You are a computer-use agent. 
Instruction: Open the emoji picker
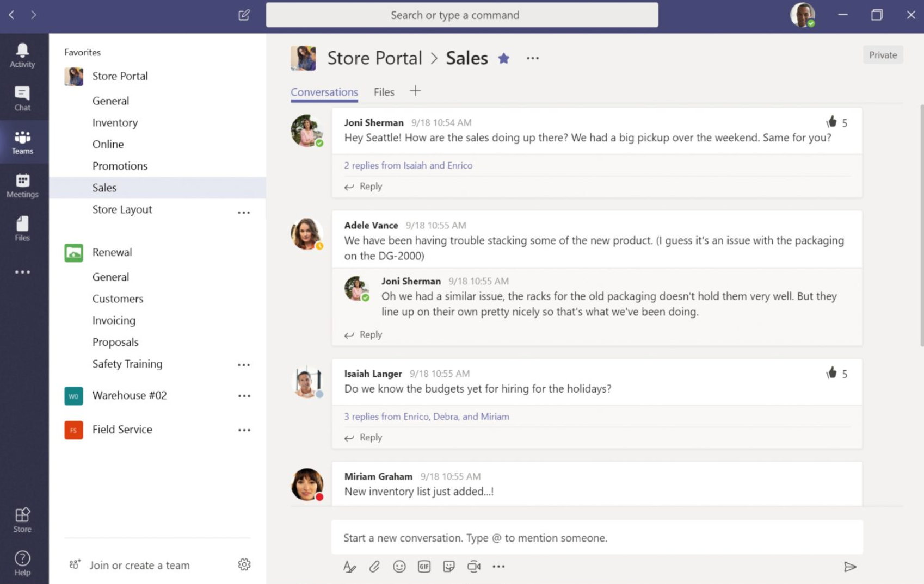pos(399,567)
